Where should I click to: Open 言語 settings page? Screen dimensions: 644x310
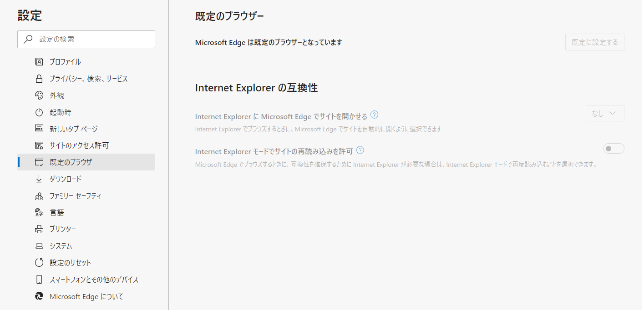[86, 213]
